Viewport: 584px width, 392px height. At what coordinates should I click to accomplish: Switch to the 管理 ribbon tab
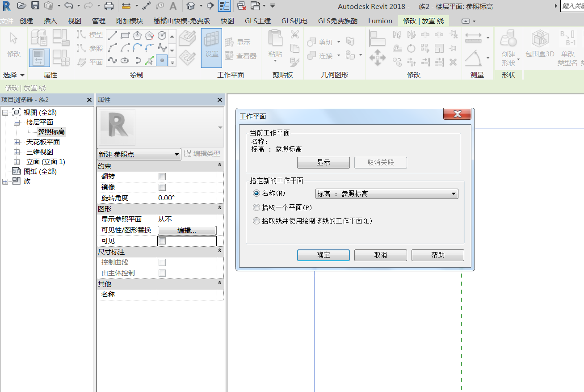99,21
